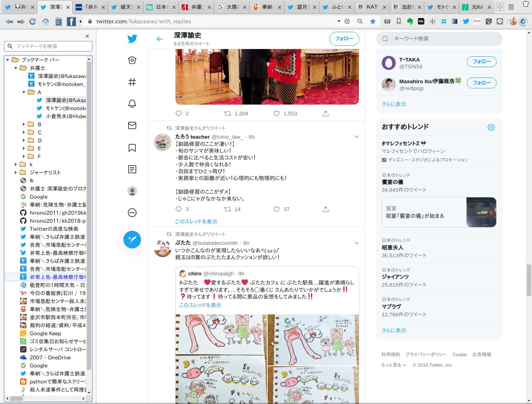532x404 pixels.
Task: Switch to the 加計 browser tab
Action: click(x=407, y=7)
